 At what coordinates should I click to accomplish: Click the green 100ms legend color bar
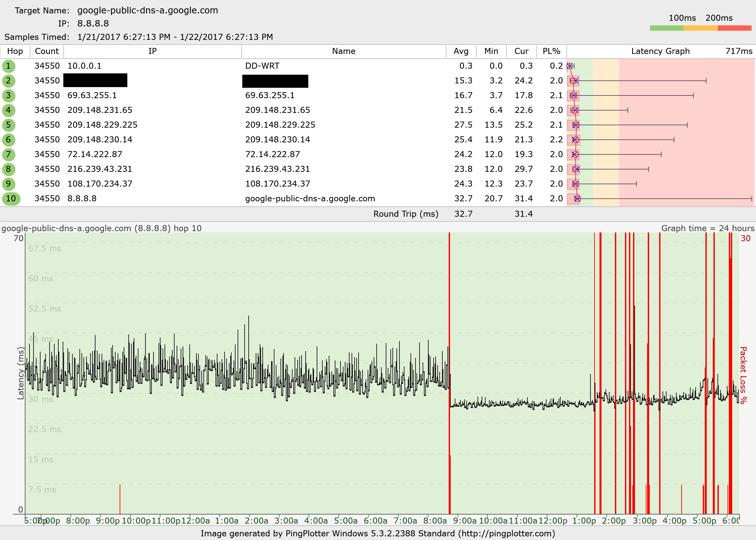[x=667, y=28]
